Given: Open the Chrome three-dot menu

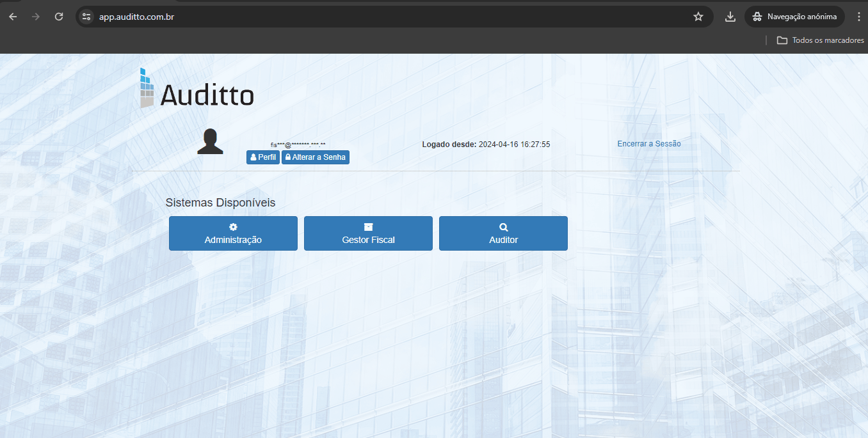Looking at the screenshot, I should pos(859,17).
